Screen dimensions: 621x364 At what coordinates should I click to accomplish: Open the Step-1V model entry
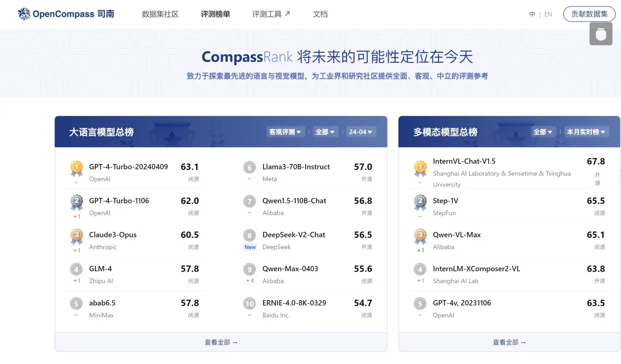445,201
